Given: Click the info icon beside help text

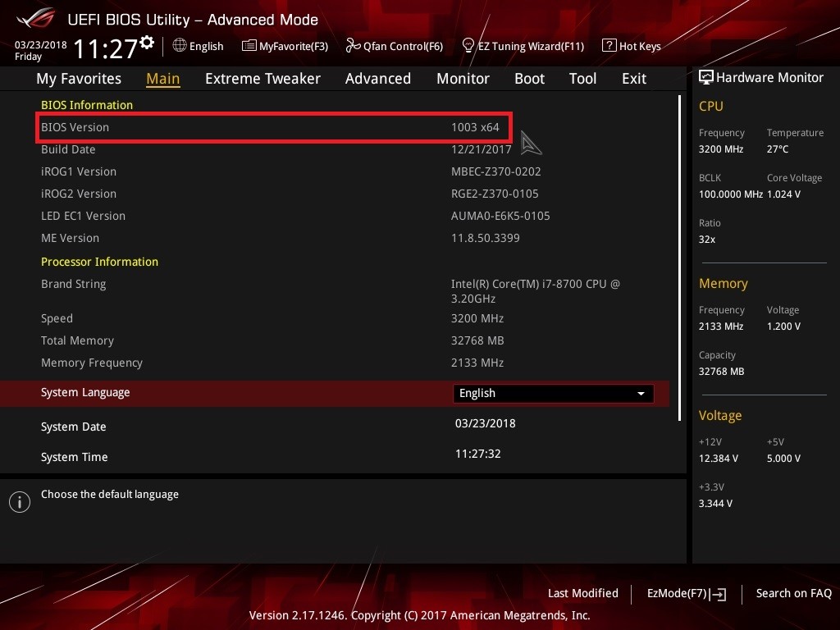Looking at the screenshot, I should pos(20,502).
